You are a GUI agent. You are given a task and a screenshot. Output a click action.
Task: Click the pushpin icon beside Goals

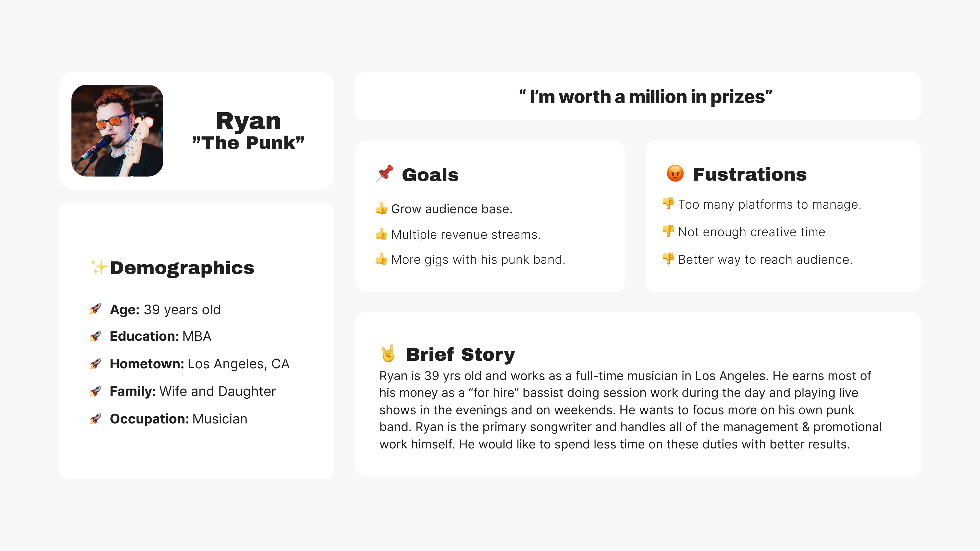tap(385, 173)
